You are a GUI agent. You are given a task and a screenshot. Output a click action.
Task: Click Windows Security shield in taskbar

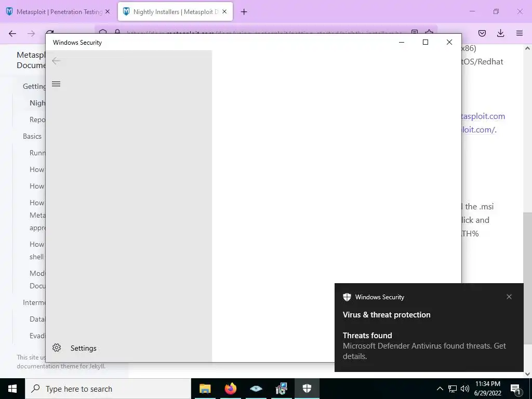[x=307, y=389]
